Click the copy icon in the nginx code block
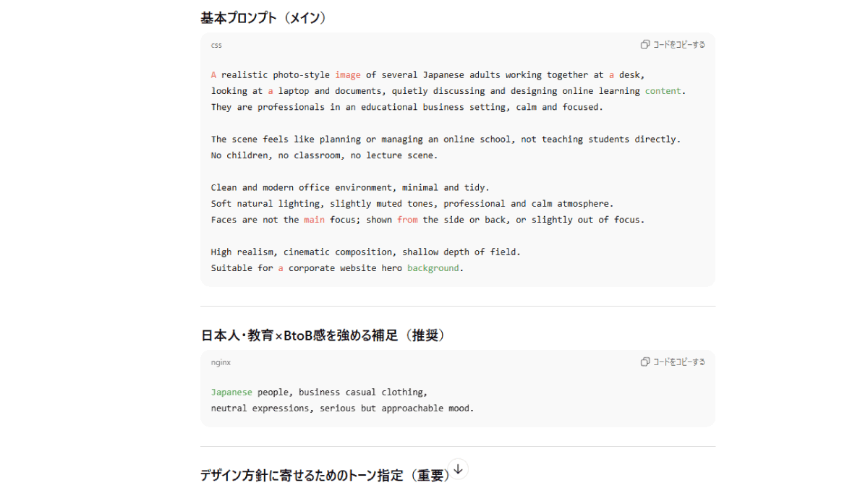This screenshot has width=868, height=488. [x=644, y=362]
